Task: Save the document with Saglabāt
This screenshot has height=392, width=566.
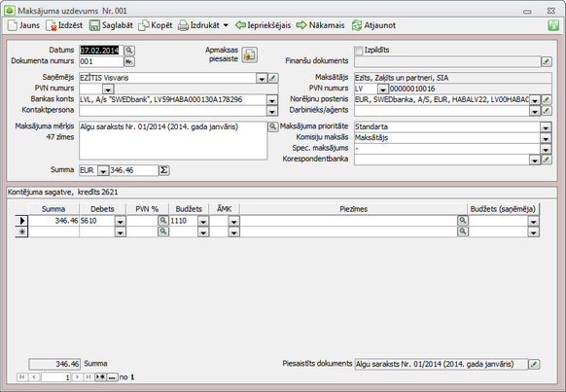Action: tap(111, 25)
